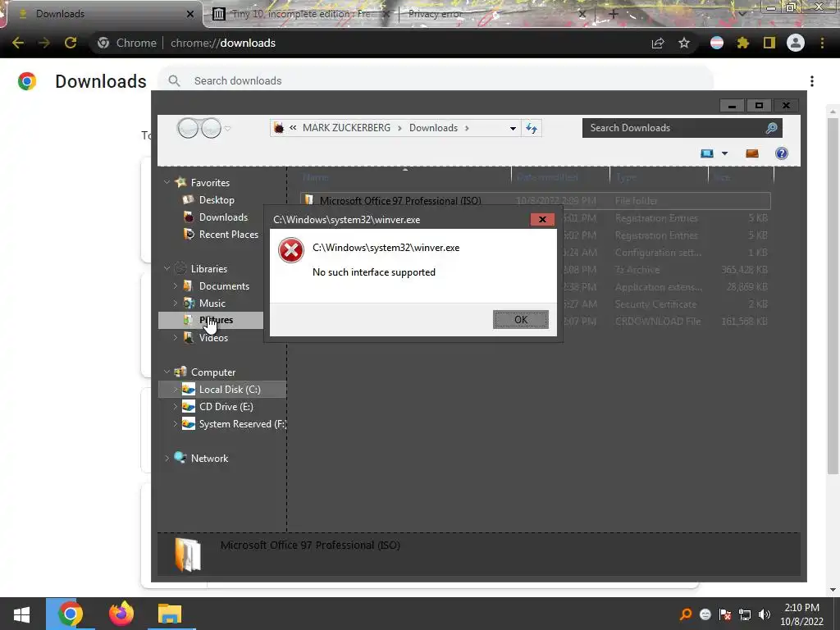Click the Security Certificate type cell

pos(655,304)
